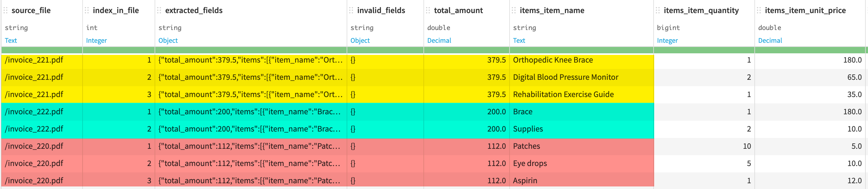Click the Integer link under index_in_file
Viewport: 868px width, 189px height.
click(96, 40)
